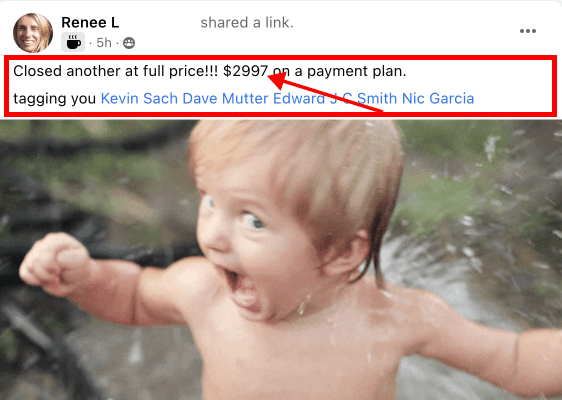Click the baby's open mouth in image
The height and width of the screenshot is (400, 562).
(x=241, y=289)
